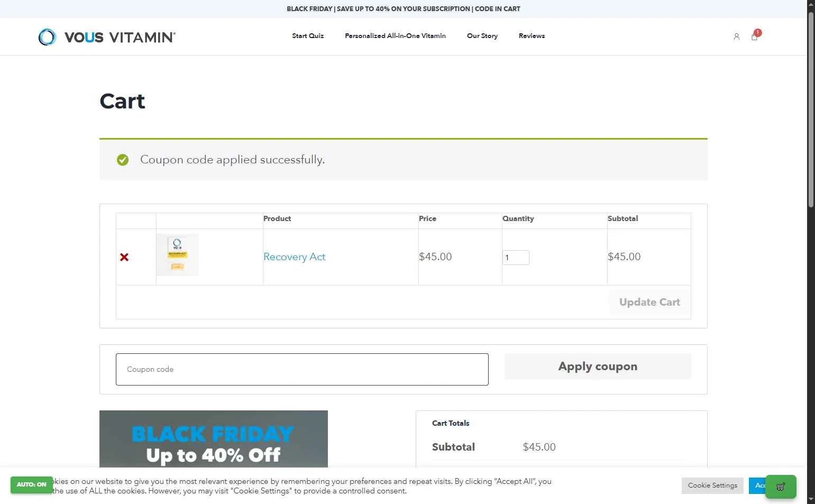Click the Apply coupon button

pos(598,366)
